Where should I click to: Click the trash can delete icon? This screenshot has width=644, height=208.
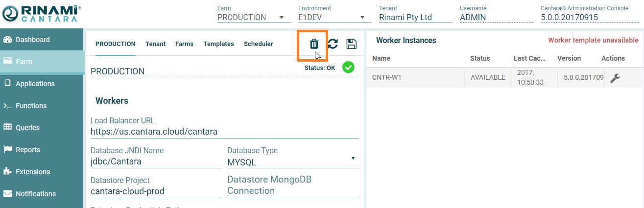314,44
